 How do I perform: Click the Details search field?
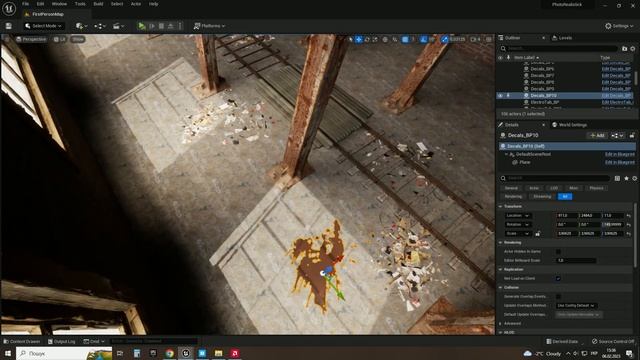pyautogui.click(x=555, y=178)
